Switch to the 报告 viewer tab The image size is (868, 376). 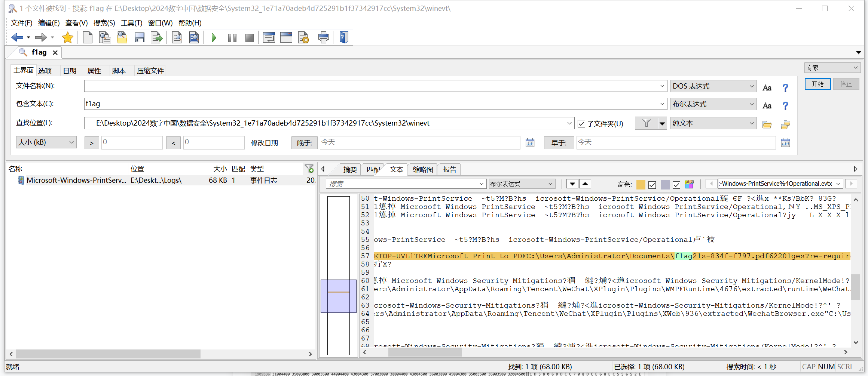[449, 170]
